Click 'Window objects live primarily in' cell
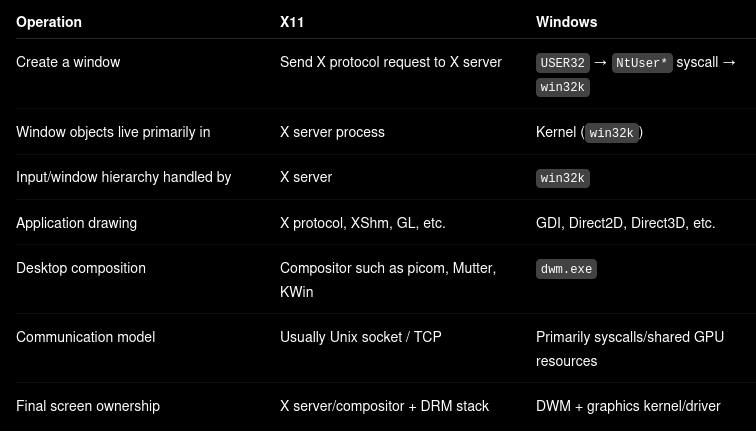The width and height of the screenshot is (756, 431). pyautogui.click(x=113, y=132)
